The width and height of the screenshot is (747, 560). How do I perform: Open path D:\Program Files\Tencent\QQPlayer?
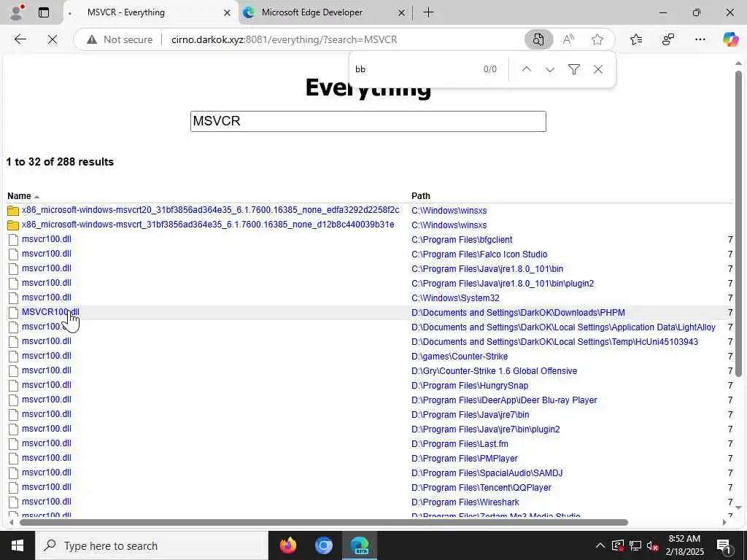(x=481, y=488)
